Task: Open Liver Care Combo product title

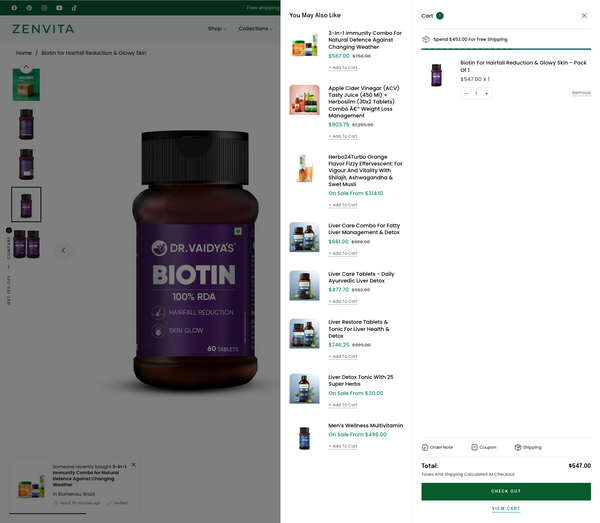Action: [x=364, y=229]
